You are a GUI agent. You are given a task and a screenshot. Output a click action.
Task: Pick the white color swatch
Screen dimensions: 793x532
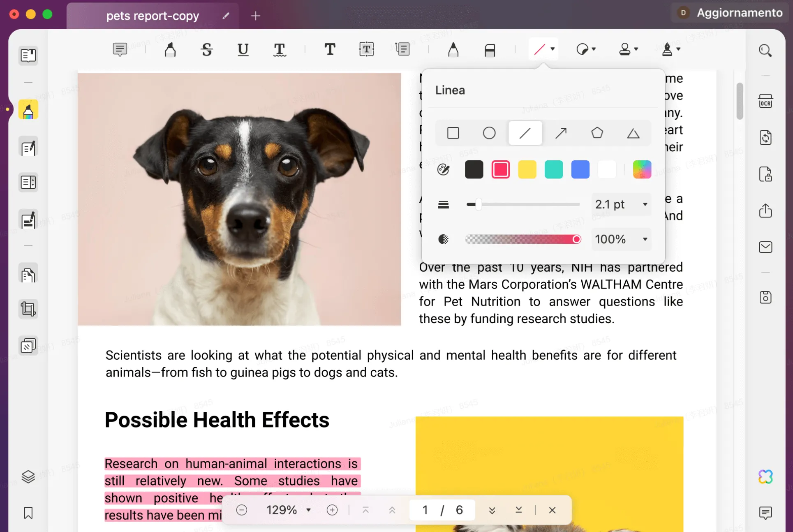[x=607, y=169]
